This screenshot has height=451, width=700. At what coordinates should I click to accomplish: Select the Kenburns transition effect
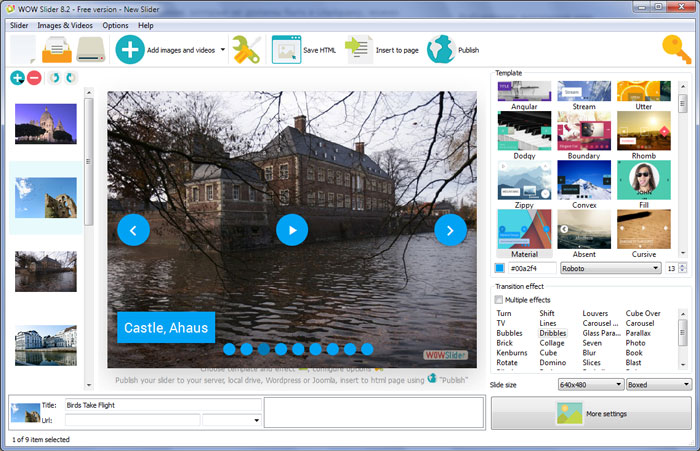(512, 353)
